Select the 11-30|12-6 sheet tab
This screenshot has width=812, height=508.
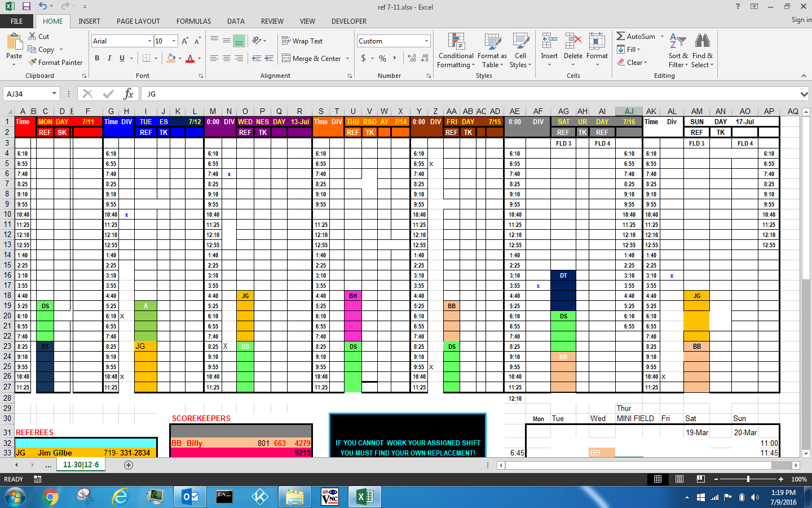click(x=80, y=465)
